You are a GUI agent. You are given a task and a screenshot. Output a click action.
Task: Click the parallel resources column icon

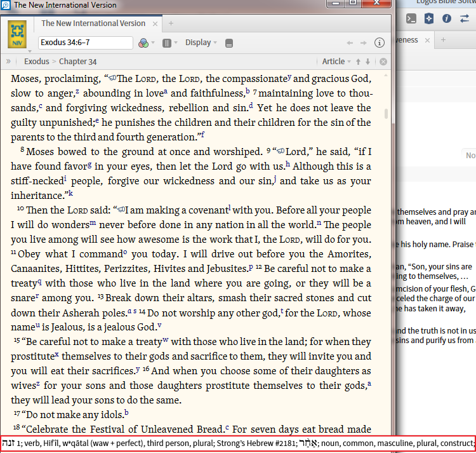tap(167, 43)
